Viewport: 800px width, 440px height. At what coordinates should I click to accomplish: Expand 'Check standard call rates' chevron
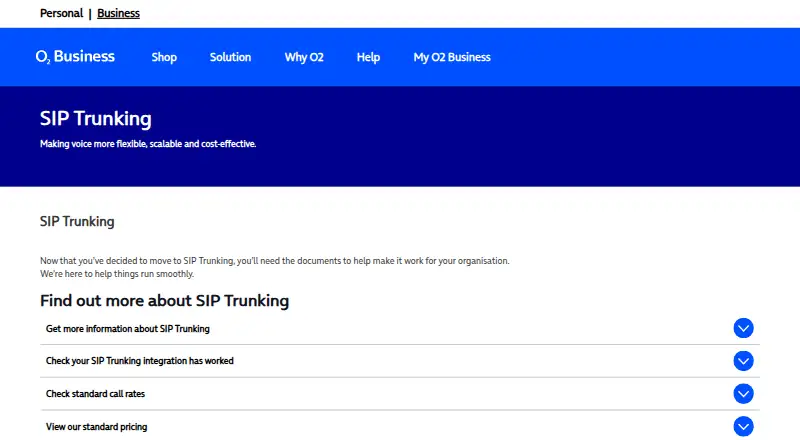point(743,394)
